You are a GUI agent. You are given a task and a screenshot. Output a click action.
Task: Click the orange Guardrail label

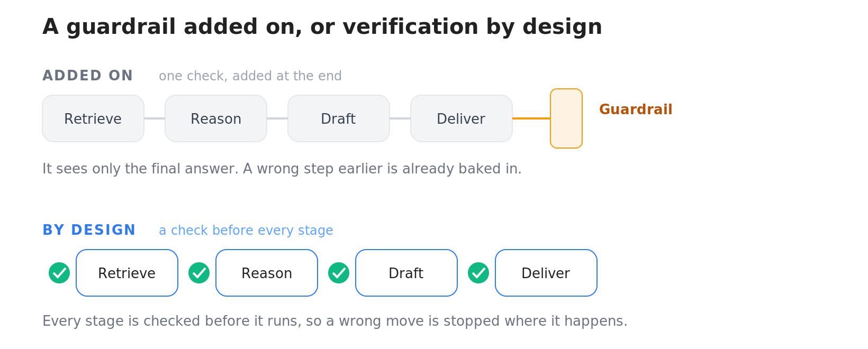(x=636, y=109)
